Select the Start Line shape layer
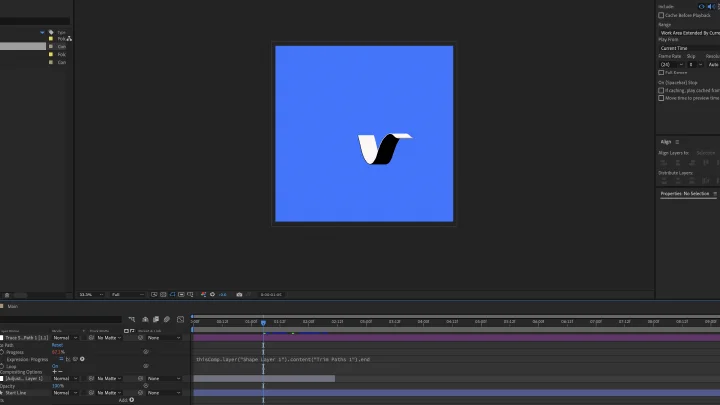Image resolution: width=720 pixels, height=405 pixels. tap(16, 393)
